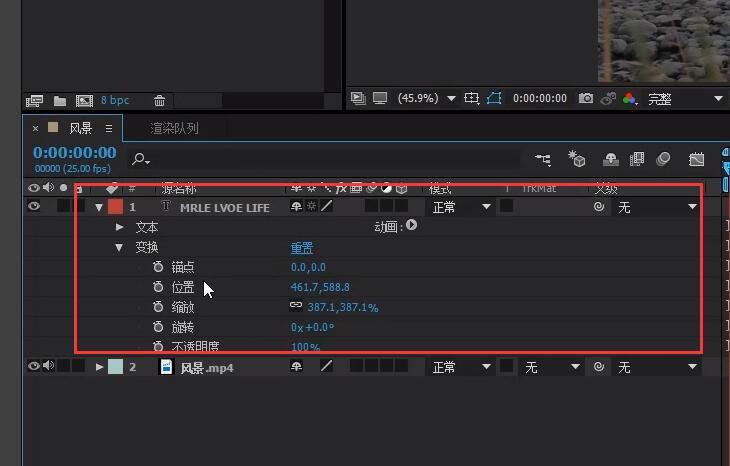Click the parent pick whip of layer 1
Viewport: 730px width, 466px height.
click(x=599, y=207)
